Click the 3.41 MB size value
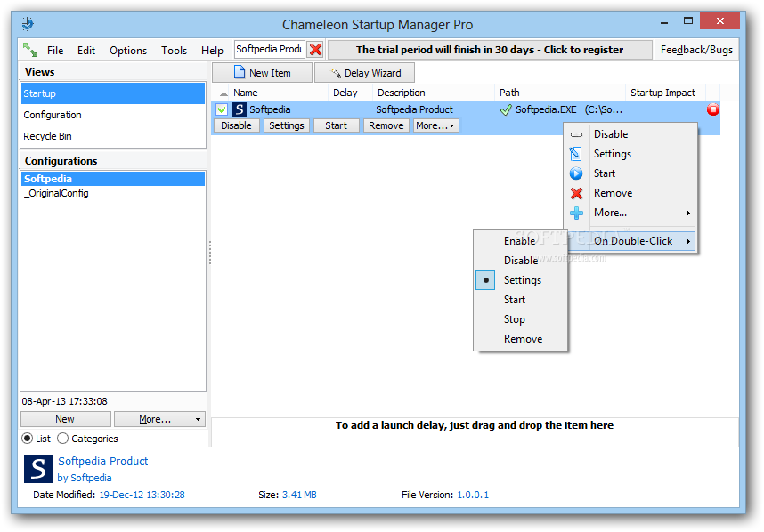 (x=299, y=495)
